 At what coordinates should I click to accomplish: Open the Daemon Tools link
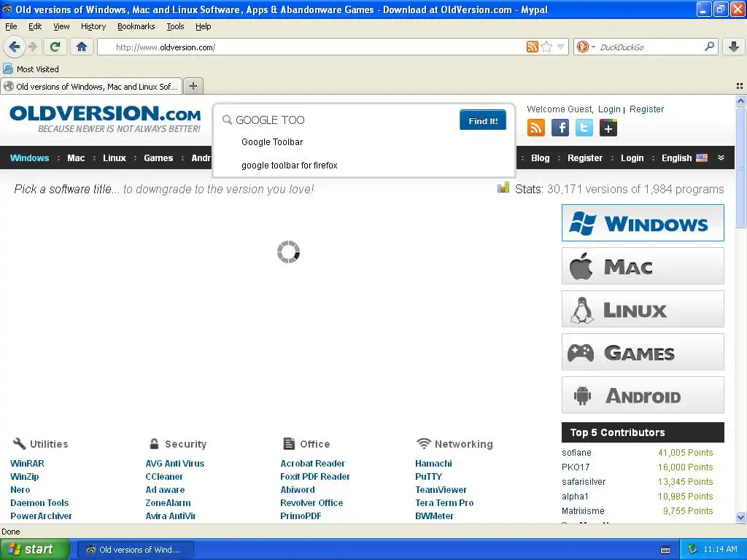(x=39, y=503)
